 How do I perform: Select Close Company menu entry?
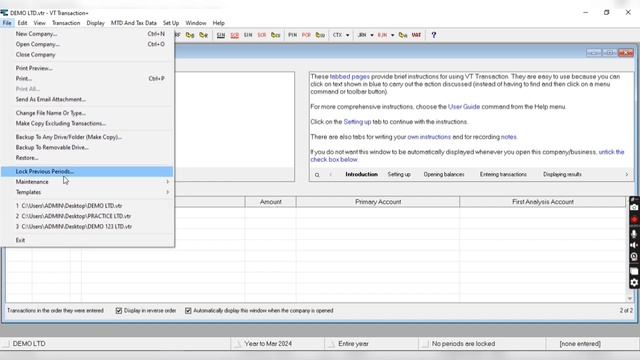tap(87, 54)
